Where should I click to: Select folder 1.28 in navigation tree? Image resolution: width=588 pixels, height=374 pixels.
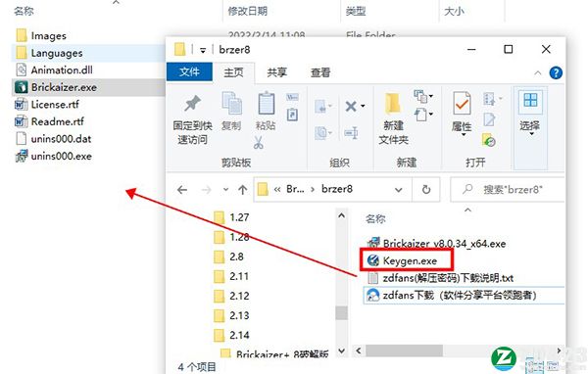click(x=231, y=237)
